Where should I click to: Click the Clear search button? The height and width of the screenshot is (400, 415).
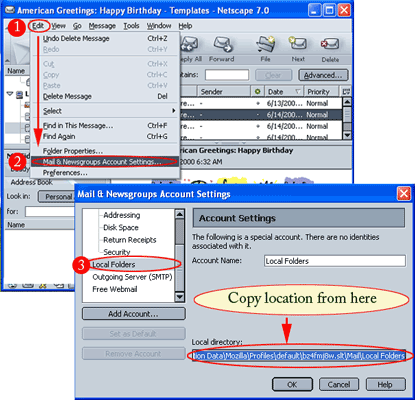tap(273, 75)
